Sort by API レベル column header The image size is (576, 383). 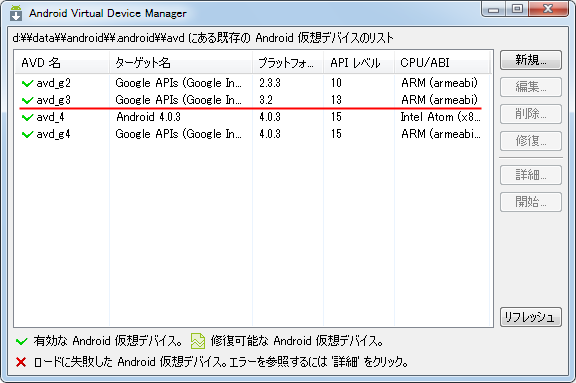tap(359, 63)
